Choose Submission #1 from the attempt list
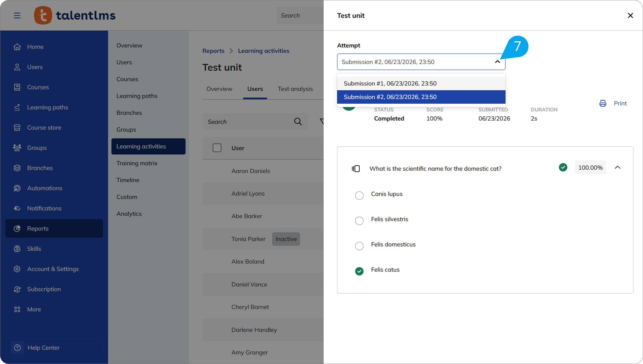 pos(421,83)
